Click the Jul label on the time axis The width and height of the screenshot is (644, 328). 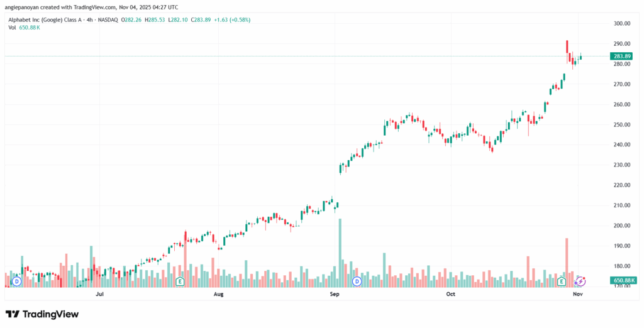(x=99, y=293)
